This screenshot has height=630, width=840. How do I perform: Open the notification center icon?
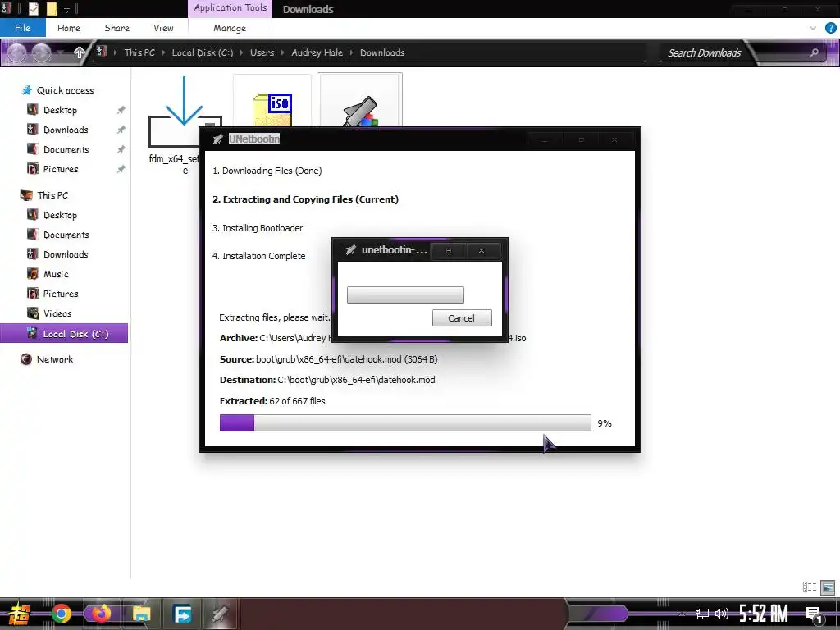pyautogui.click(x=815, y=615)
